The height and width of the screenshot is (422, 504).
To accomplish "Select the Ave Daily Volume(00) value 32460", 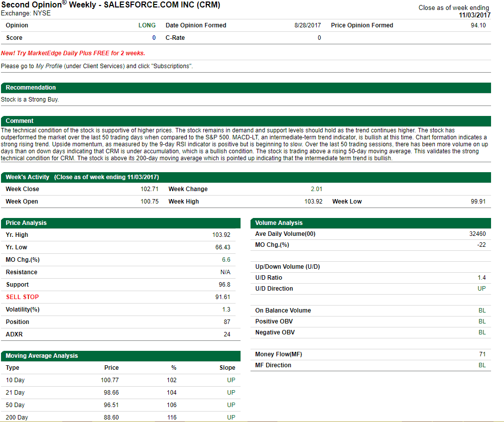I will (477, 234).
